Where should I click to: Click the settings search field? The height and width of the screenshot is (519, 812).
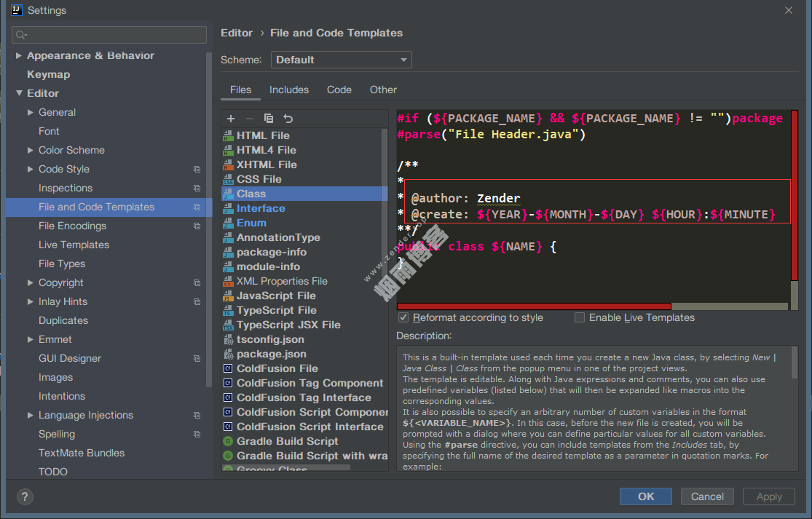(109, 35)
